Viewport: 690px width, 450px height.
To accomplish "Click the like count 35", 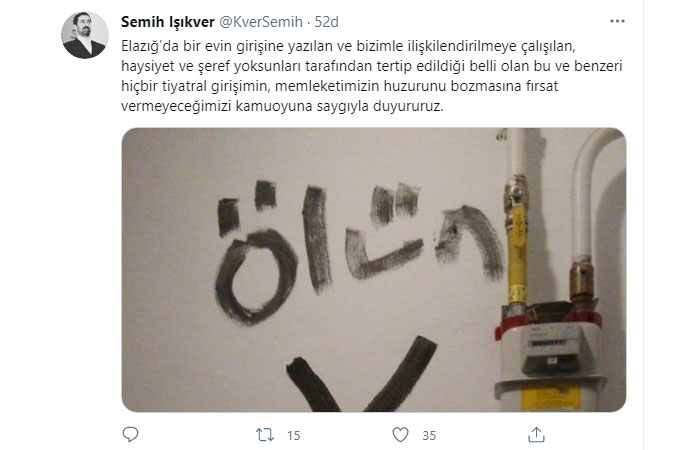I will coord(429,435).
